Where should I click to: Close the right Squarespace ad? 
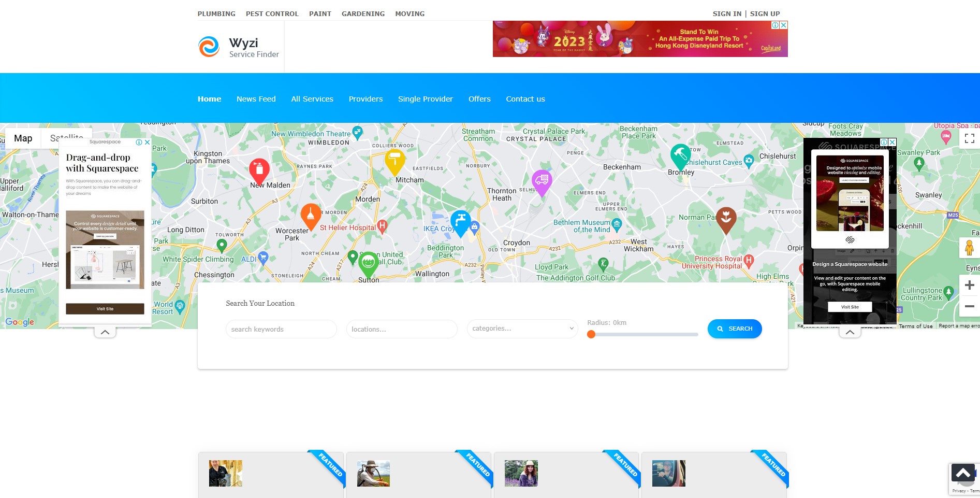click(893, 142)
